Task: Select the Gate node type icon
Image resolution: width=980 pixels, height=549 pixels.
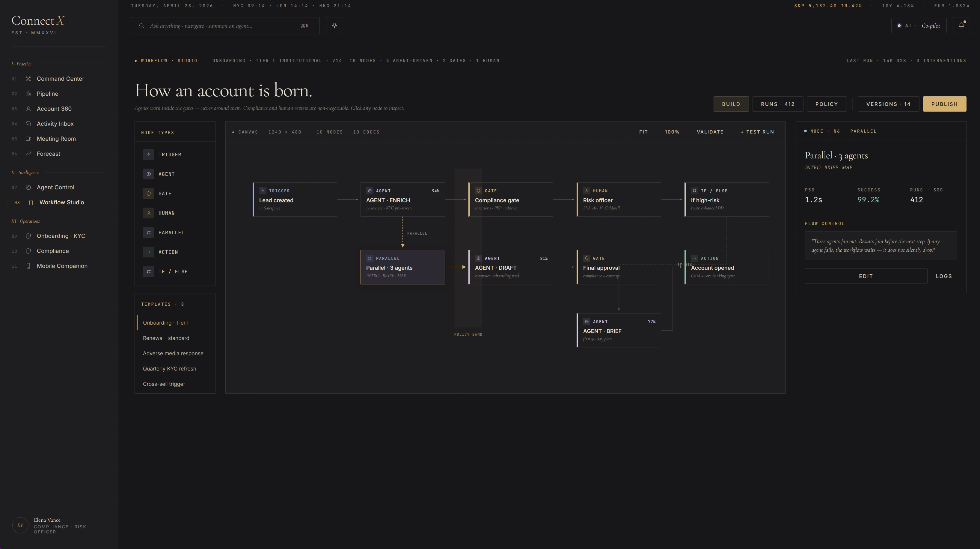Action: pos(149,193)
